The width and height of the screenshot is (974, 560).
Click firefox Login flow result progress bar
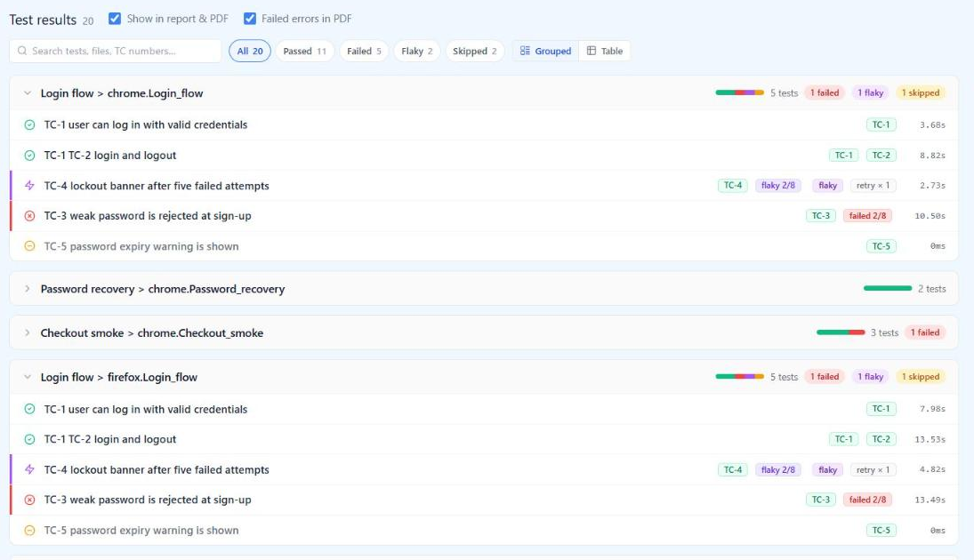(x=740, y=376)
